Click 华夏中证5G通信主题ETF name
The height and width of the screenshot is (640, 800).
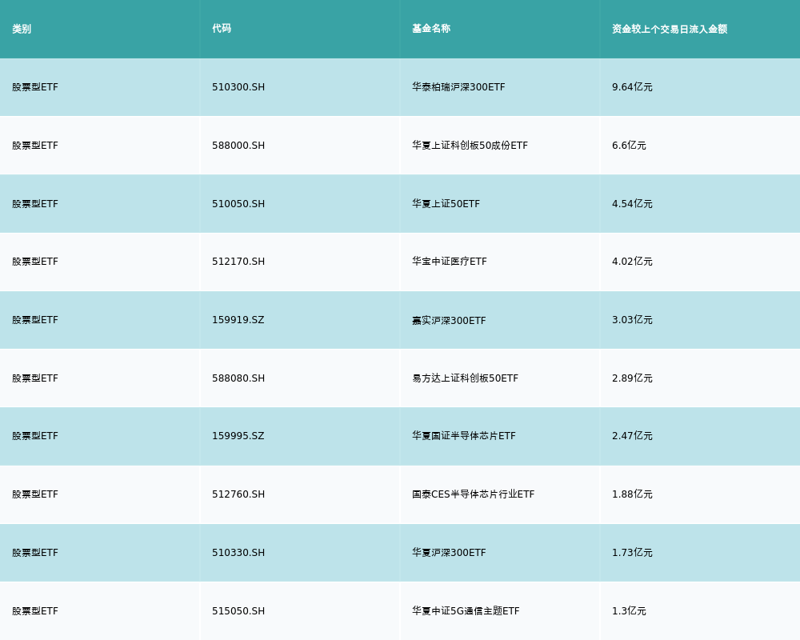(x=465, y=611)
